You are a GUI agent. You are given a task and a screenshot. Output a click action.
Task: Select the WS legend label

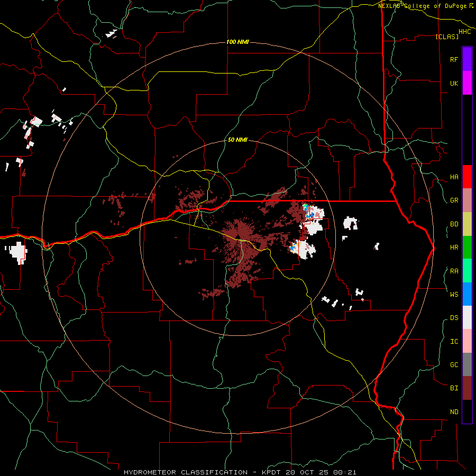[x=454, y=294]
